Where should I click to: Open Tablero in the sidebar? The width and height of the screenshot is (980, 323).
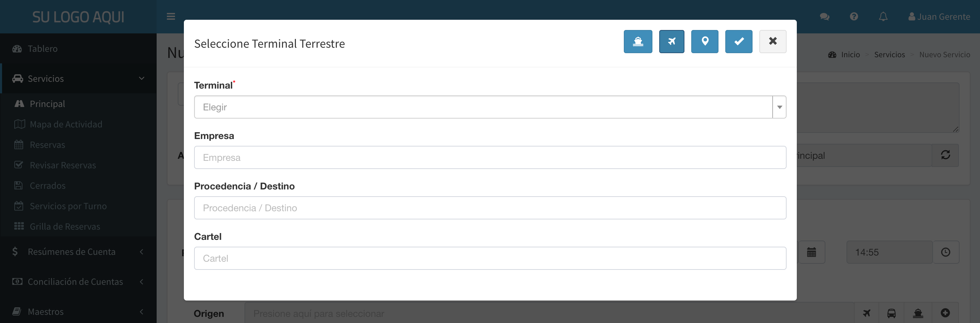point(42,49)
